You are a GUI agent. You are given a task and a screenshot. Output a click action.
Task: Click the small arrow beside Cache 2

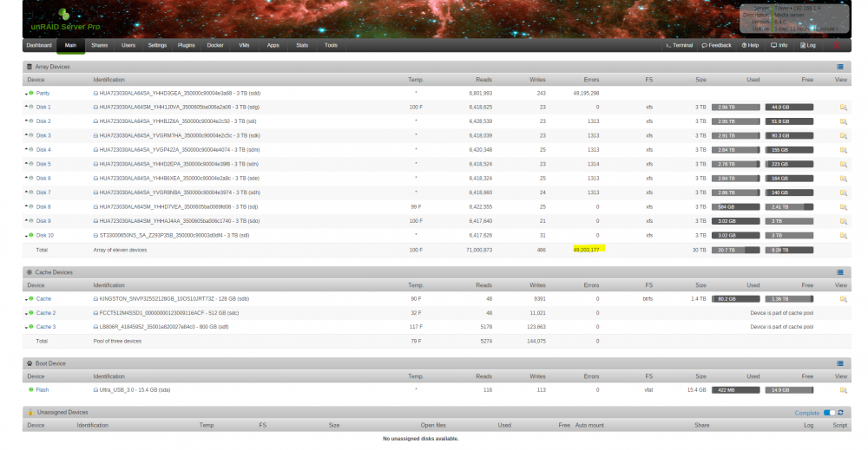[x=26, y=314]
